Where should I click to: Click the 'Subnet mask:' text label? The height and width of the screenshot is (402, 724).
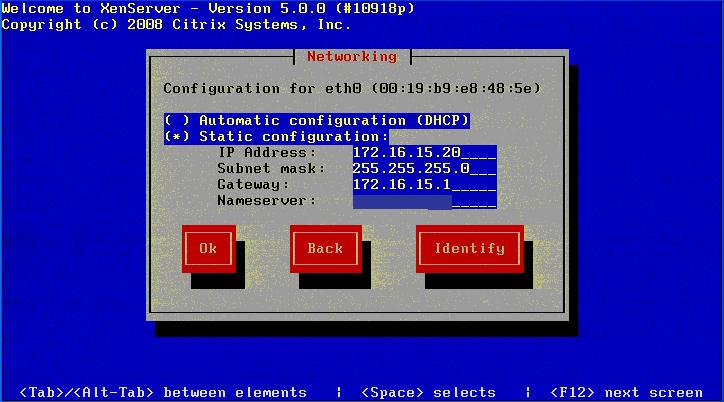click(x=271, y=168)
